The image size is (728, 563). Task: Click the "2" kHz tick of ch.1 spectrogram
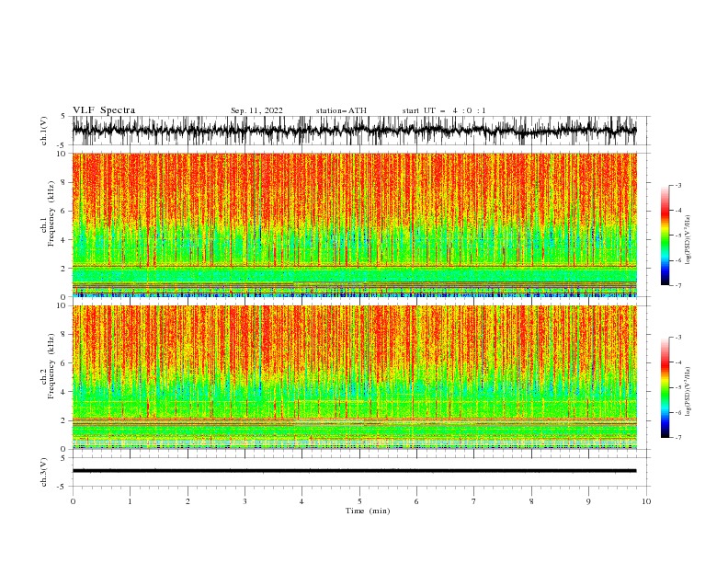click(x=64, y=269)
